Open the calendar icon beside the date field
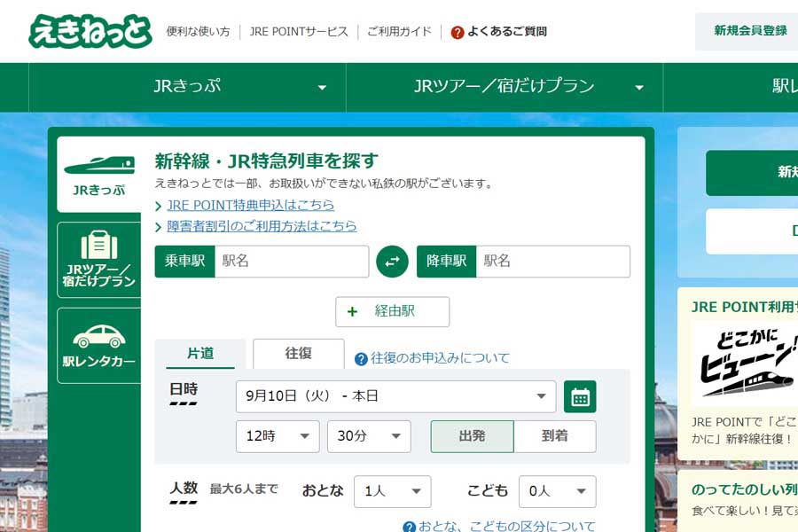Screen dimensions: 798x532 [x=582, y=396]
